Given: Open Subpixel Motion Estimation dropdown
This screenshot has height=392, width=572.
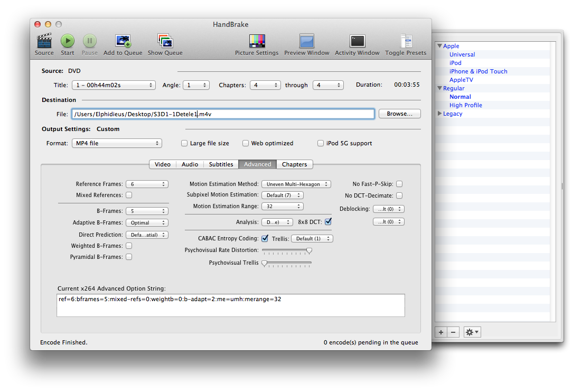Looking at the screenshot, I should point(283,195).
